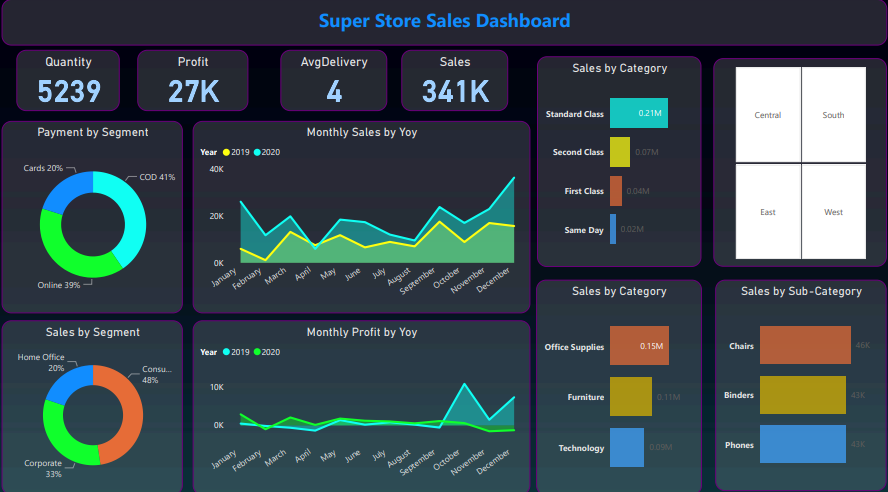Click the Payment by Segment chart title
Screen dimensions: 888x492
tap(93, 132)
